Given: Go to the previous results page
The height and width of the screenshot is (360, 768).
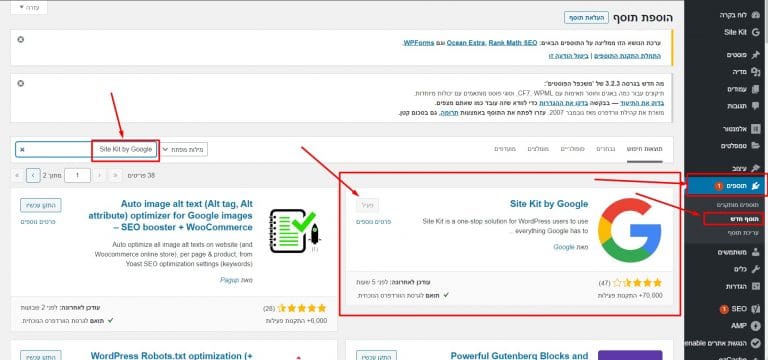Looking at the screenshot, I should [x=100, y=175].
